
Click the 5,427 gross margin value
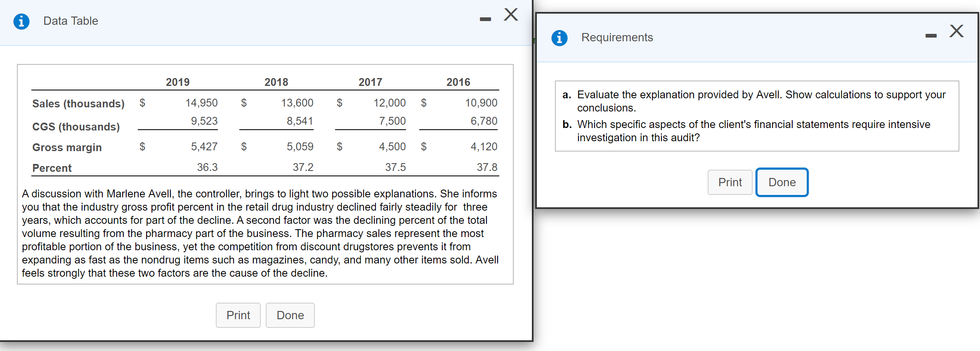click(x=204, y=147)
